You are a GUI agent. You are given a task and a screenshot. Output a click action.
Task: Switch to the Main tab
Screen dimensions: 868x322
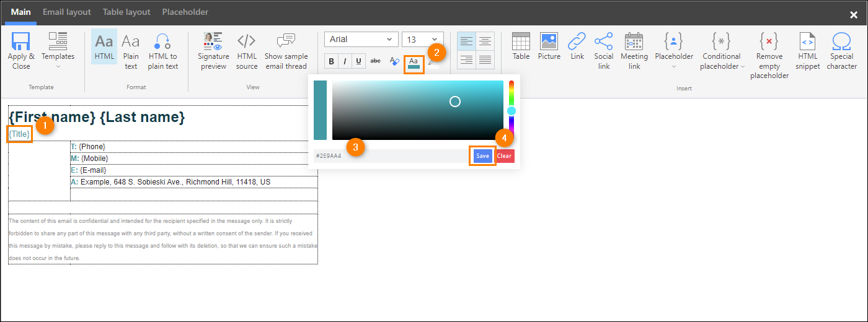click(21, 12)
